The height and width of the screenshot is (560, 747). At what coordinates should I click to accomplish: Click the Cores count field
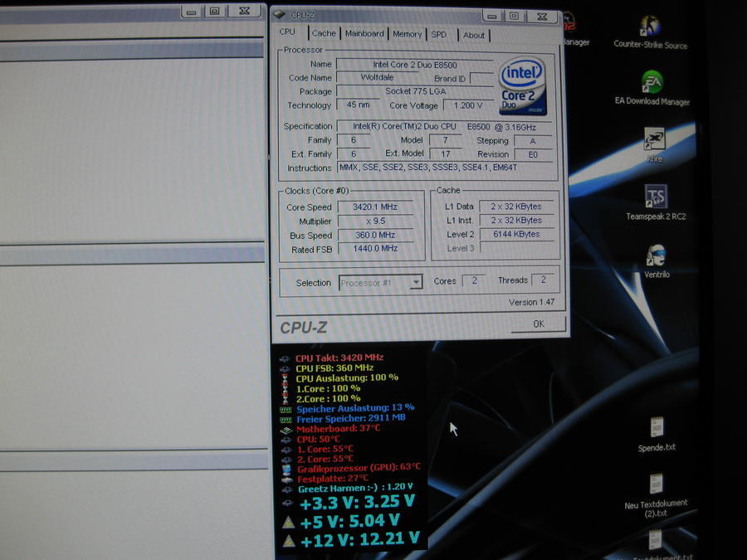[x=474, y=280]
